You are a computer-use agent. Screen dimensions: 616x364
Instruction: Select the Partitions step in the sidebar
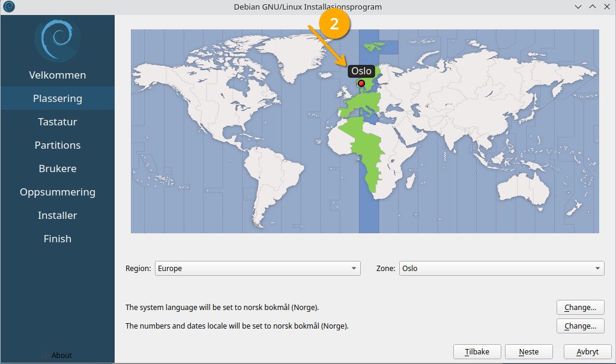click(58, 145)
